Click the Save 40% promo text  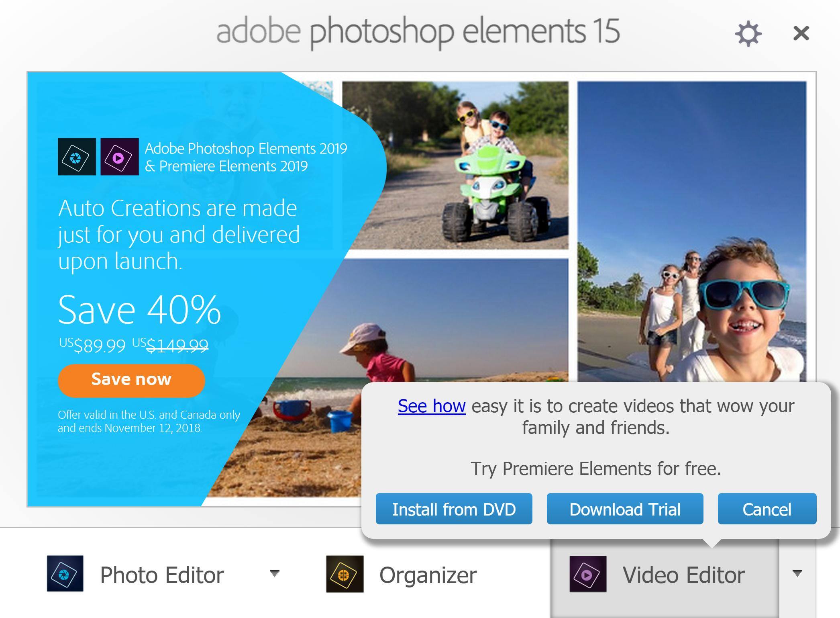[139, 309]
